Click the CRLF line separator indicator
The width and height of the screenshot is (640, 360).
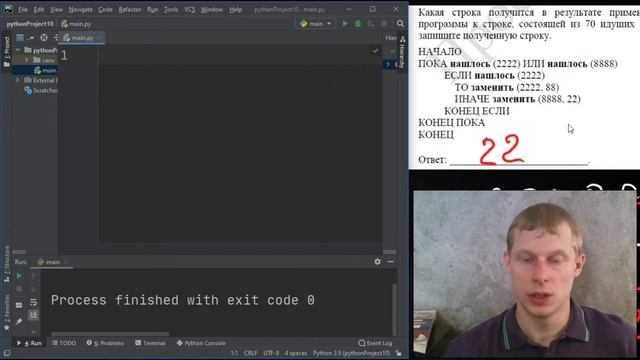(x=251, y=353)
